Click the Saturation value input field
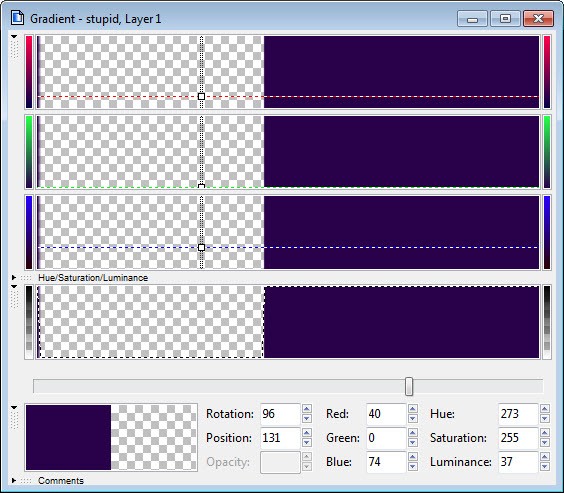 click(x=518, y=438)
